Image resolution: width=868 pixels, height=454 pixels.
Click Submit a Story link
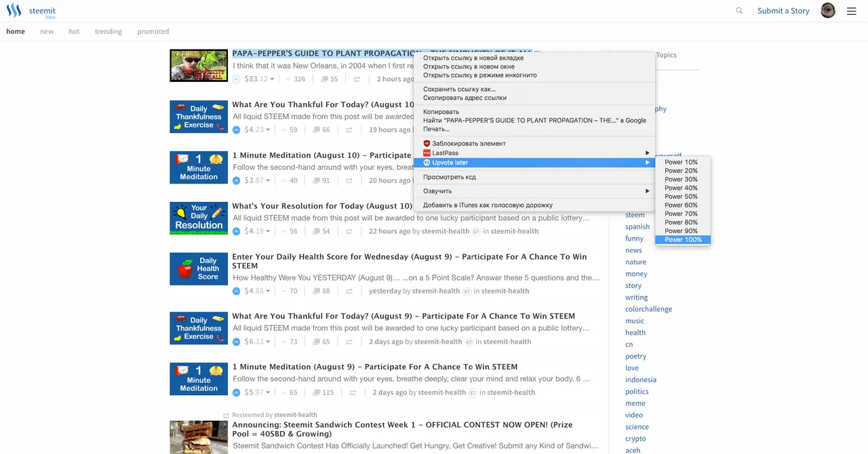[783, 11]
